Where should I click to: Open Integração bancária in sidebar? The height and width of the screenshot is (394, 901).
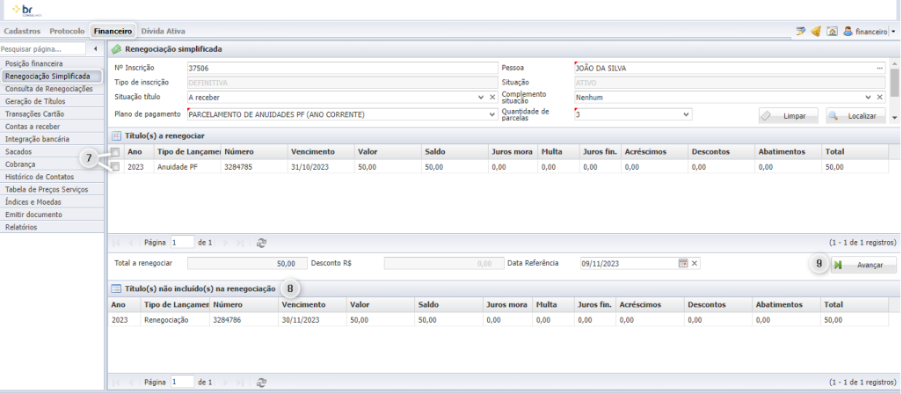[x=52, y=139]
